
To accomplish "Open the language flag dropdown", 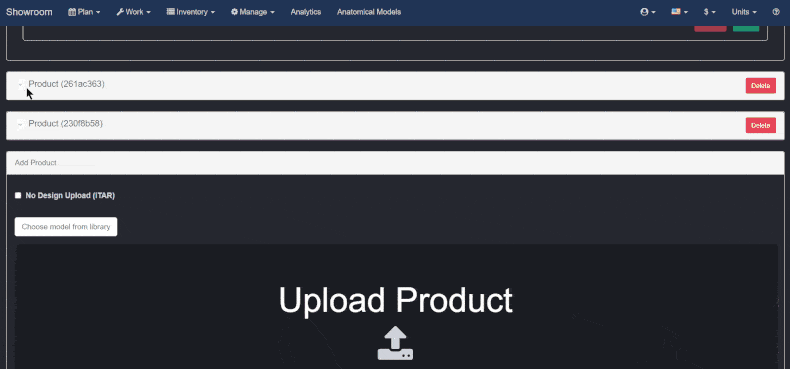I will 680,12.
